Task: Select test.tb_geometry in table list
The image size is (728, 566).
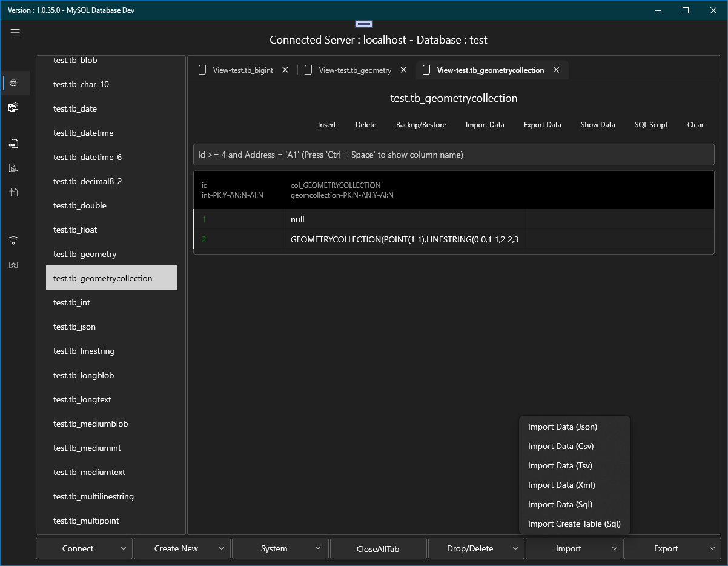Action: [111, 254]
